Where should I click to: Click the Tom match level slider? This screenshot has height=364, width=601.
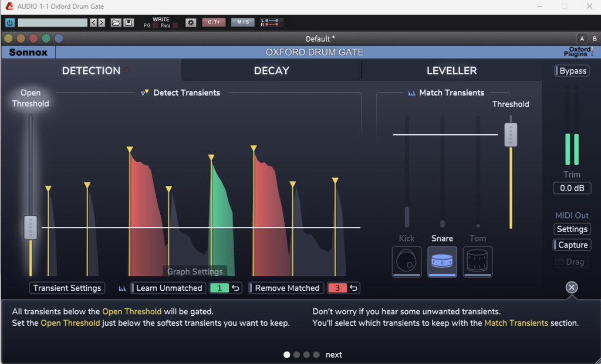(x=478, y=172)
